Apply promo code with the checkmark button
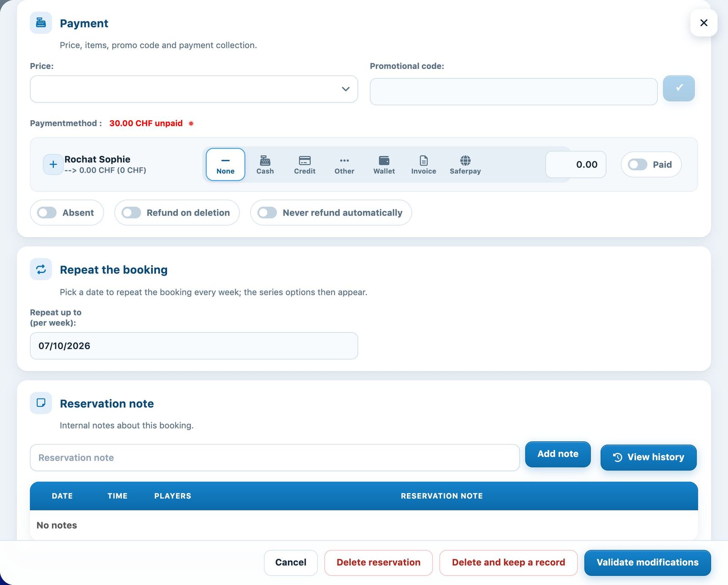Screen dimensions: 728x585 tap(678, 88)
